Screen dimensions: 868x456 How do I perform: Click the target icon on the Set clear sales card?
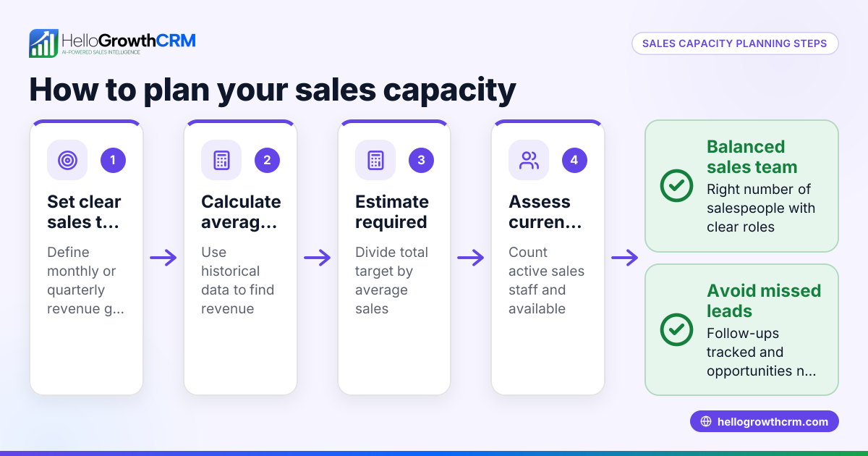tap(67, 160)
